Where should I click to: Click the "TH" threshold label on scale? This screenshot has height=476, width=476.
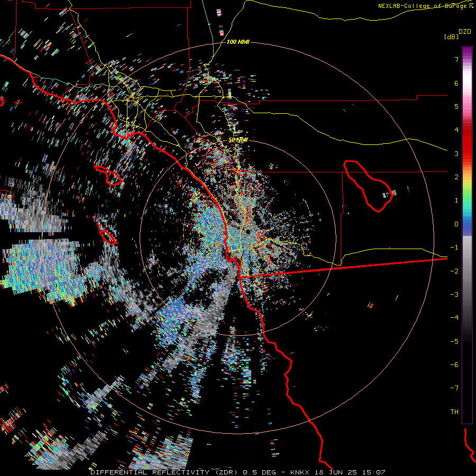454,412
